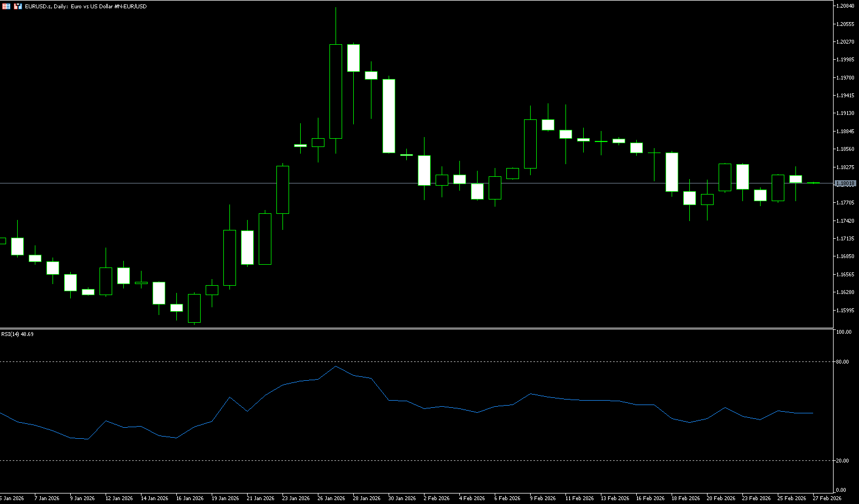Click the Depth of Market grid icon
This screenshot has height=504, width=859.
[x=6, y=6]
